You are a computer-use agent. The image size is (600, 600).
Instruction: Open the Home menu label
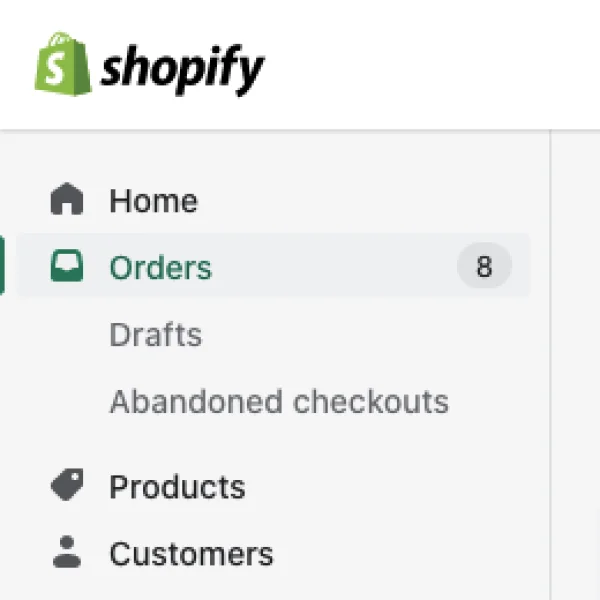click(x=153, y=201)
